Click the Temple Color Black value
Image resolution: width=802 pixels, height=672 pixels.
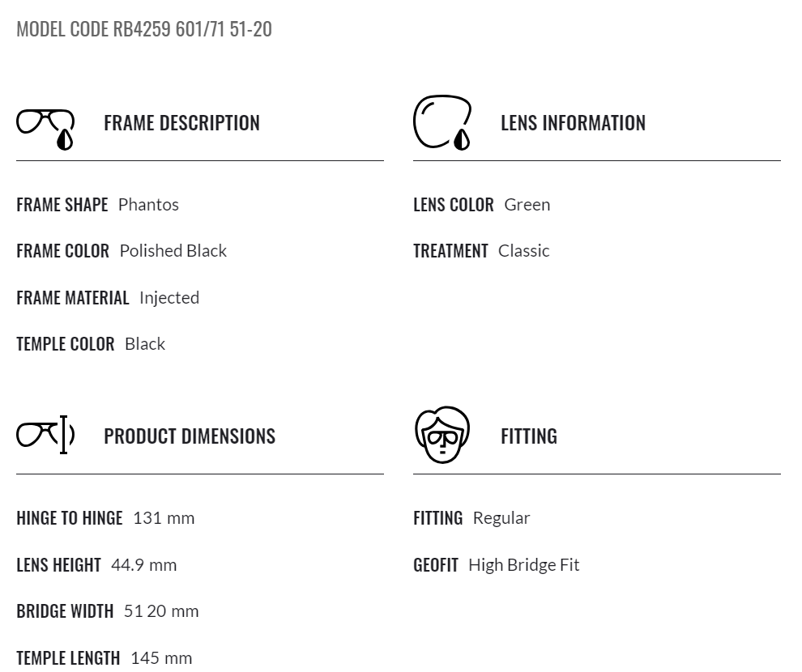(x=145, y=344)
